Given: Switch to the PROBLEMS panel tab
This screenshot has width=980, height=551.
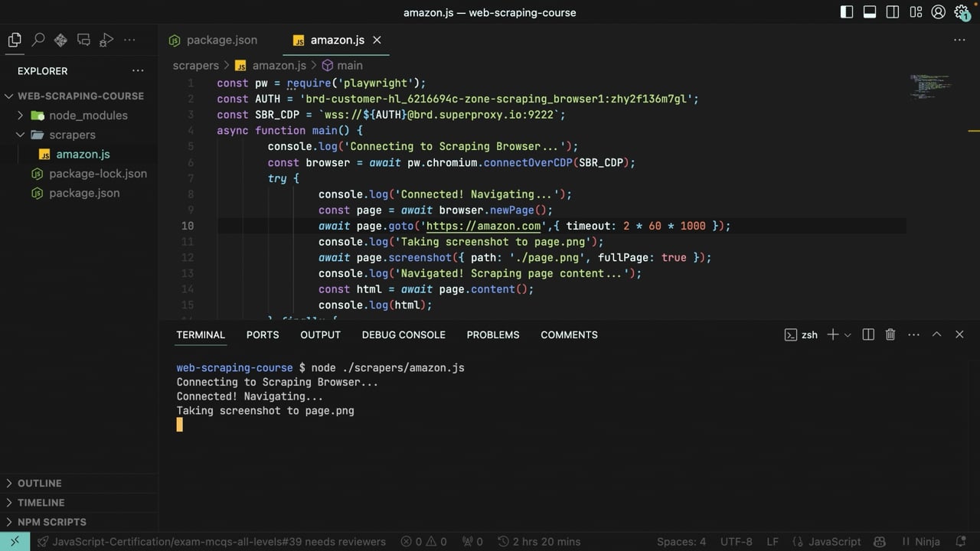Looking at the screenshot, I should coord(493,334).
